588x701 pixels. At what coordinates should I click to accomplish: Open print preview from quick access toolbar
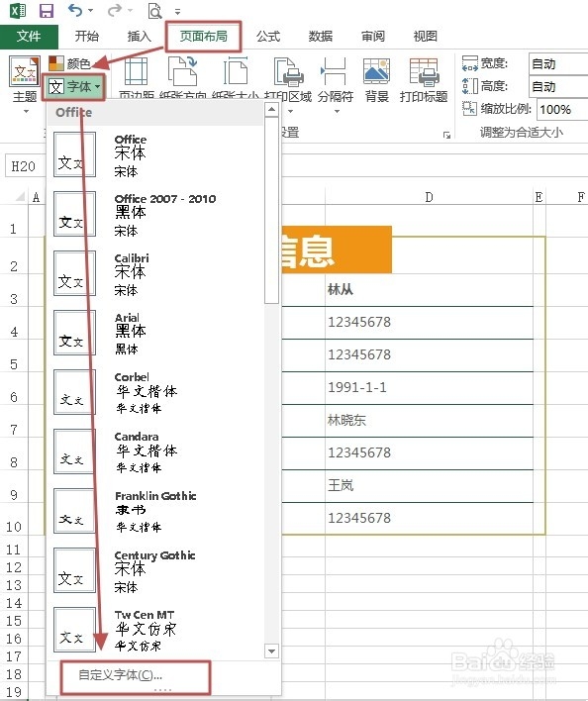click(154, 10)
